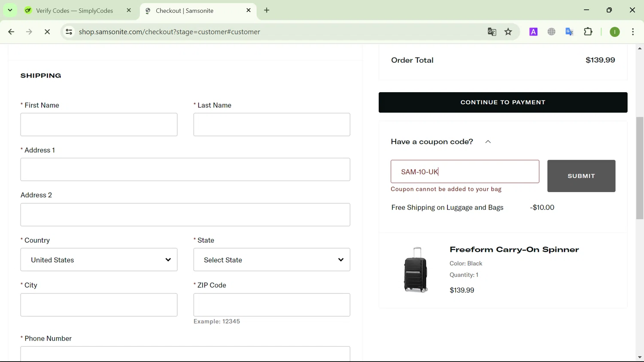This screenshot has height=362, width=644.
Task: Go forward to next page
Action: 29,32
